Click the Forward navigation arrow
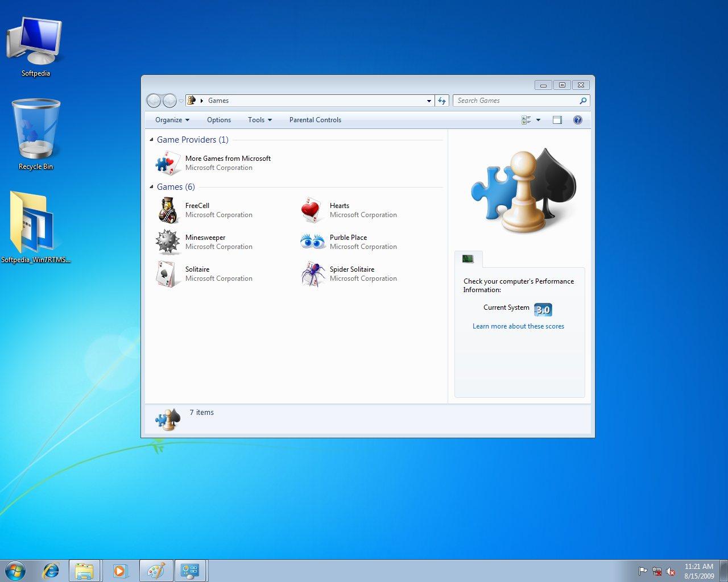The height and width of the screenshot is (582, 728). [x=169, y=101]
